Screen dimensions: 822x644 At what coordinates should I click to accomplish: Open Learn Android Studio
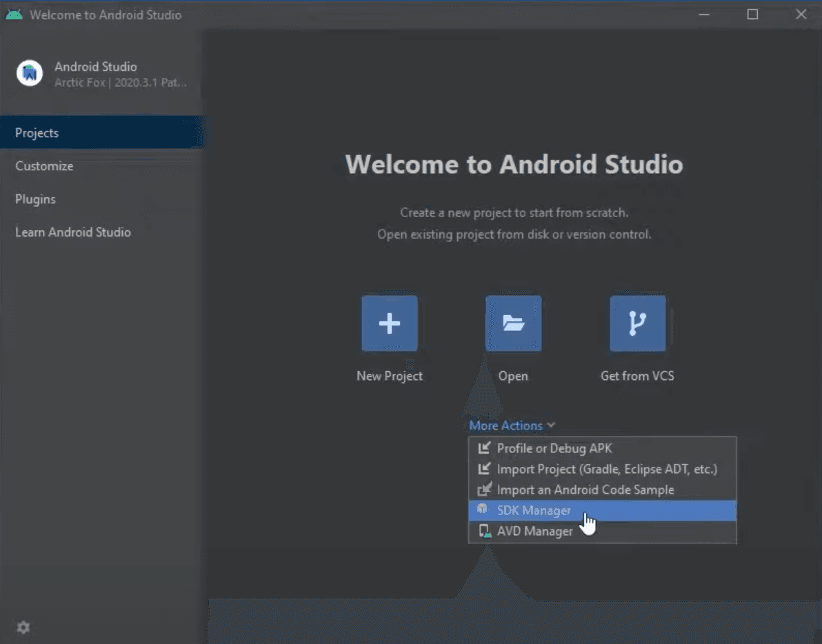pos(73,232)
